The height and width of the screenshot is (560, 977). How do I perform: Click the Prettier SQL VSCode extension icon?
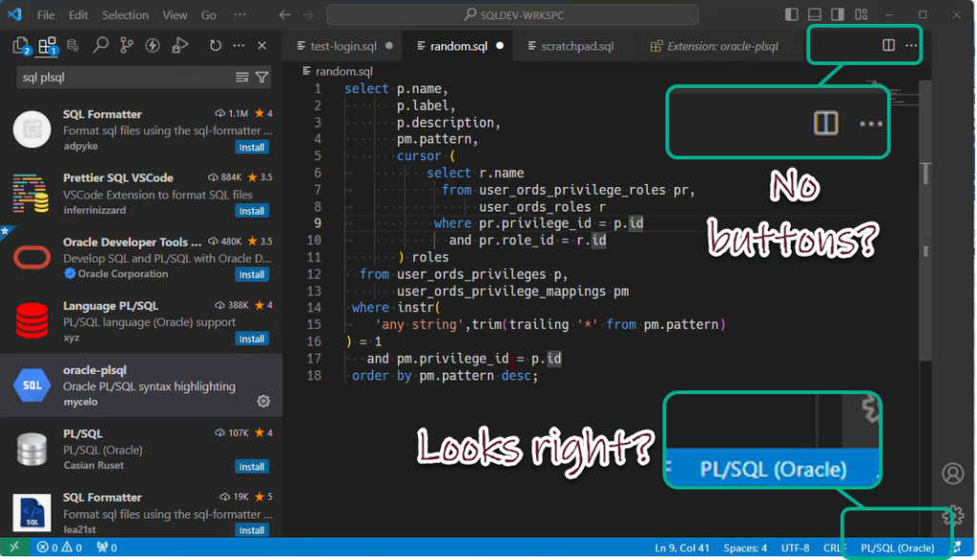click(31, 193)
